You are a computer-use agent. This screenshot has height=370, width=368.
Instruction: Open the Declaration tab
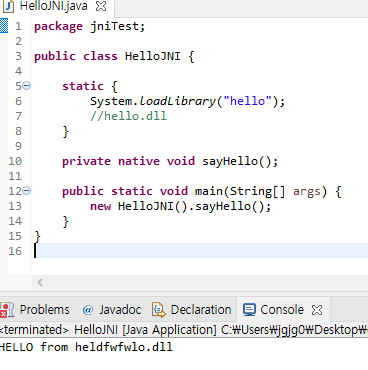click(x=201, y=310)
